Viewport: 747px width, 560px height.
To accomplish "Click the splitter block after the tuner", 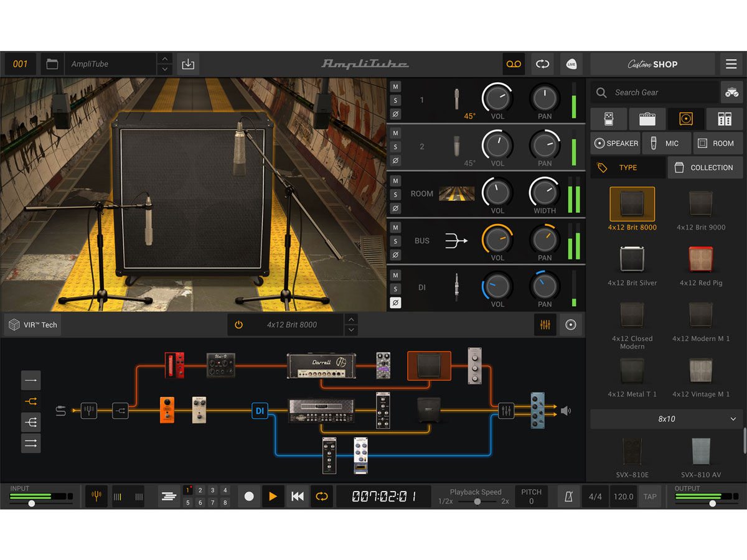I will pos(120,411).
